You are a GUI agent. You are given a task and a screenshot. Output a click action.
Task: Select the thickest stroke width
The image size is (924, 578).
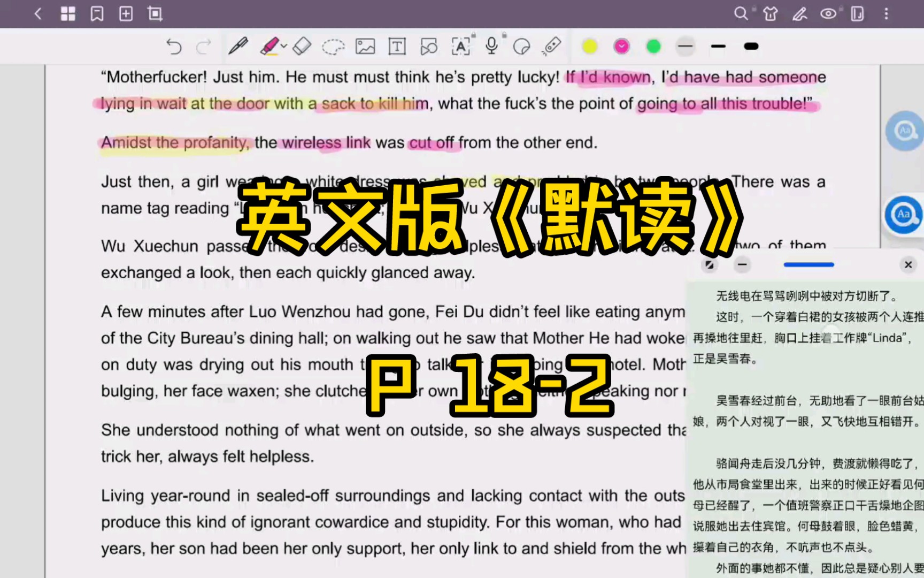(x=751, y=47)
